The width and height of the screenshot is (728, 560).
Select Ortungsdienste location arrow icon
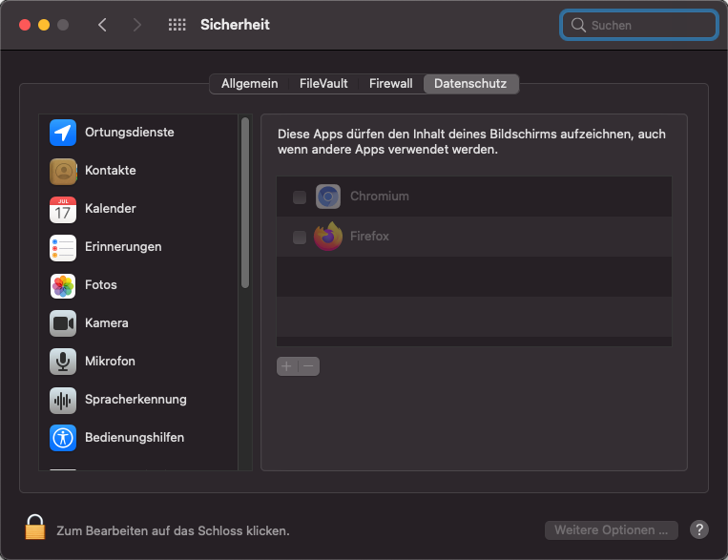(x=63, y=133)
